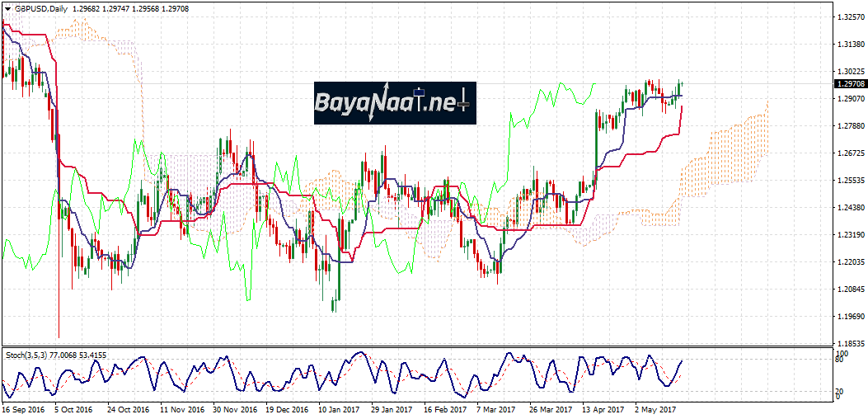
Task: Click the 2 May 2017 date label
Action: (x=656, y=408)
